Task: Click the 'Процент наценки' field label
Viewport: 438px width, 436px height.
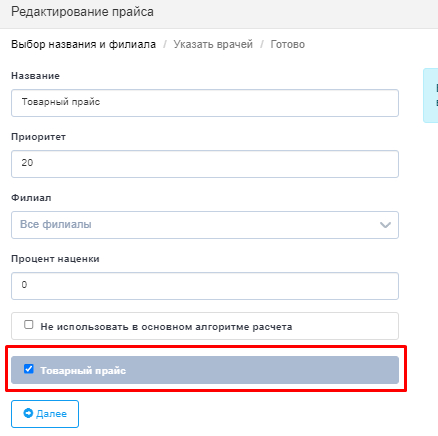Action: tap(55, 259)
